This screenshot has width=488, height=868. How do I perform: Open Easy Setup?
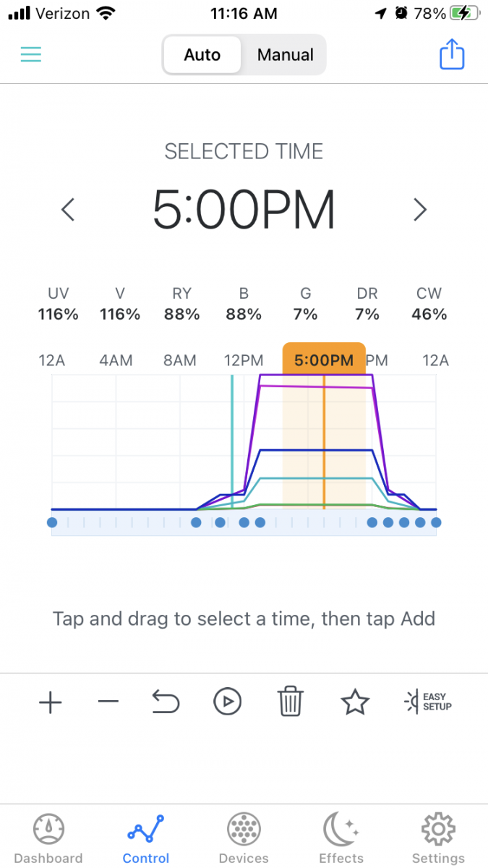click(429, 702)
